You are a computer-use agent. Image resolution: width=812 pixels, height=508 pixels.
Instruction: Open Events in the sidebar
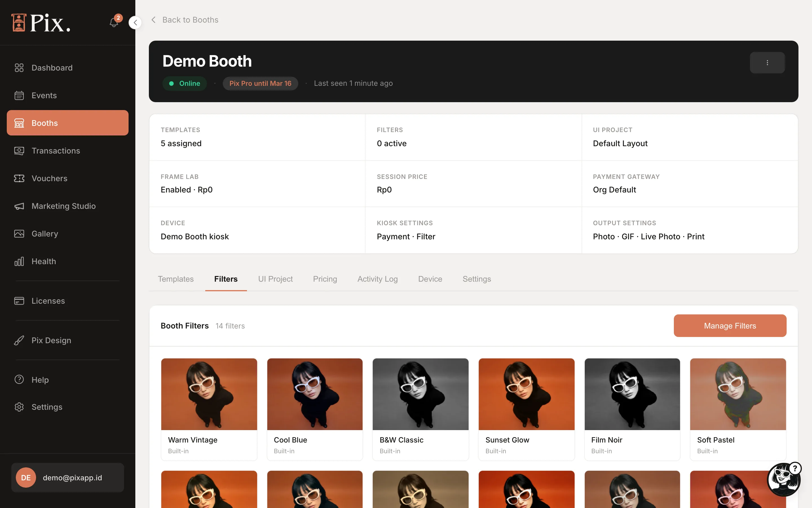(x=67, y=95)
